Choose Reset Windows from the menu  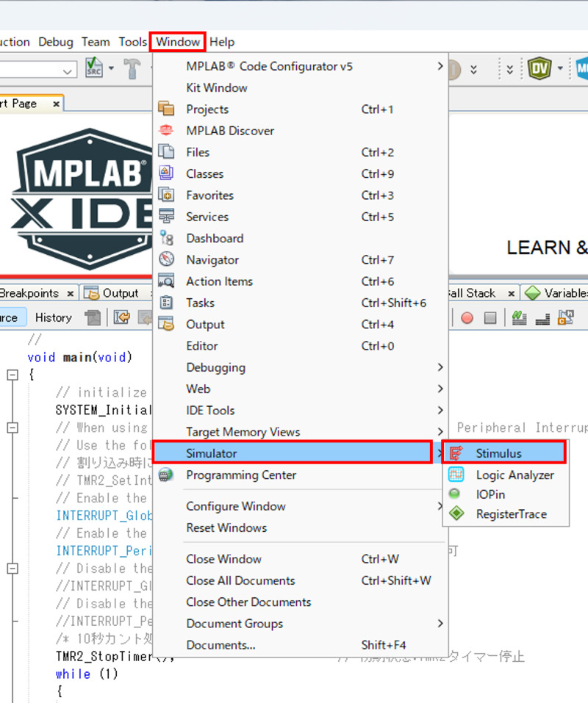[226, 527]
